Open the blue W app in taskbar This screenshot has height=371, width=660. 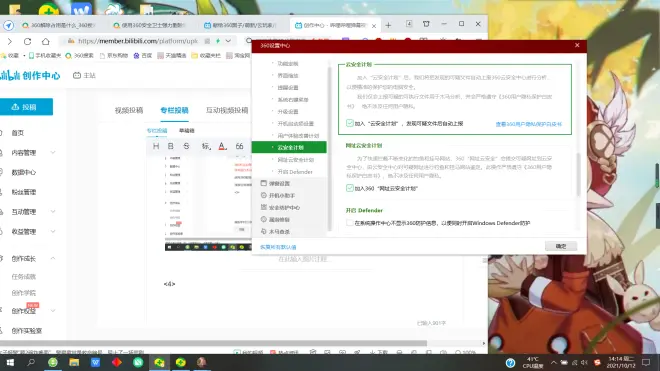pos(96,363)
